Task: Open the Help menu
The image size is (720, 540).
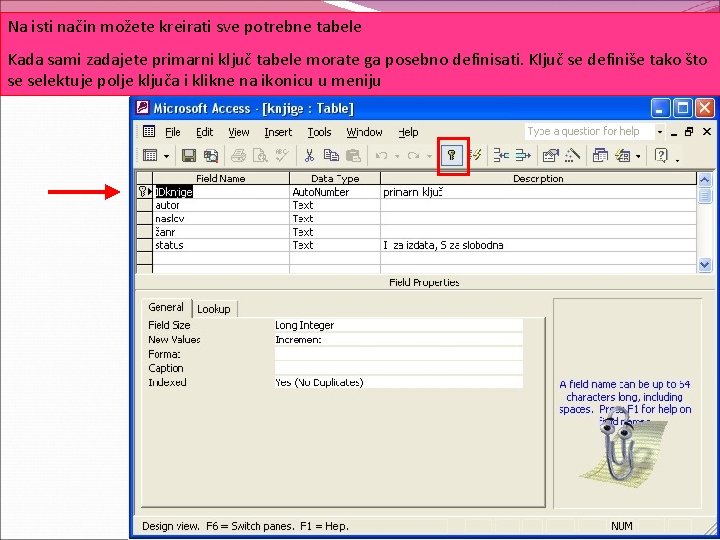Action: coord(408,132)
